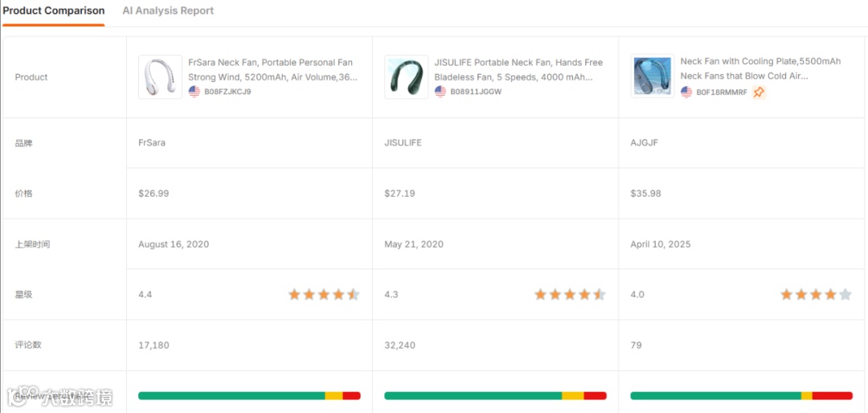Screen dimensions: 868x413
Task: Click the US flag next to B08FZJKCJ9
Action: click(x=194, y=92)
